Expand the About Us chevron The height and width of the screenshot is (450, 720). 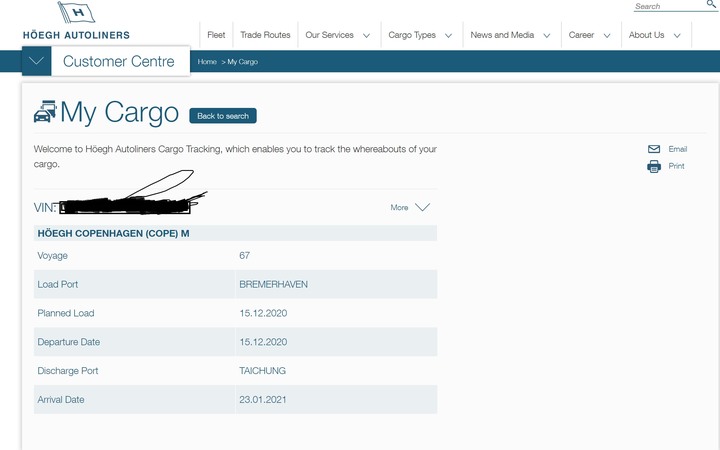(x=677, y=35)
